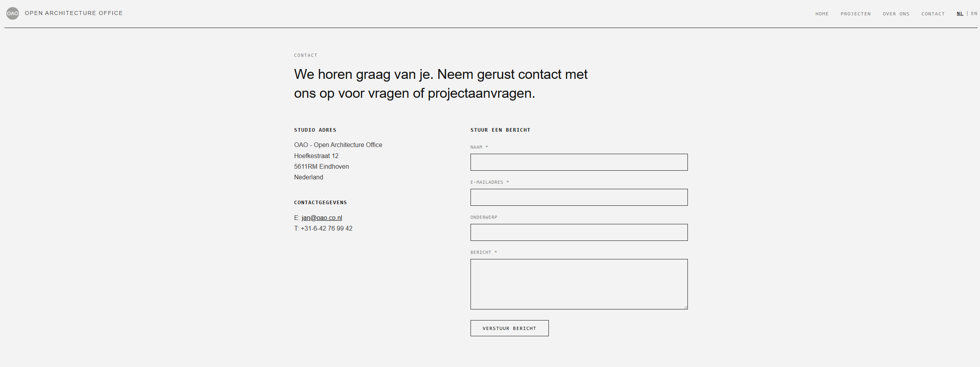The image size is (980, 367).
Task: Focus the Naam input field
Action: tap(579, 162)
